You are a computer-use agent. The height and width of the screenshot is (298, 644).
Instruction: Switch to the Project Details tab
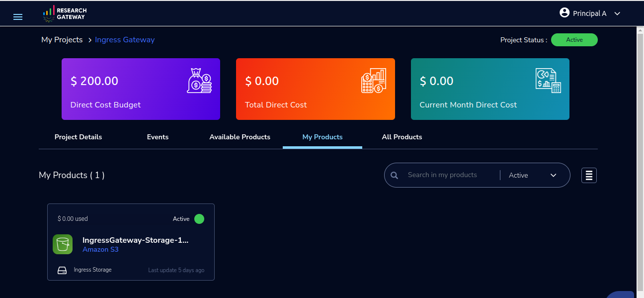78,137
